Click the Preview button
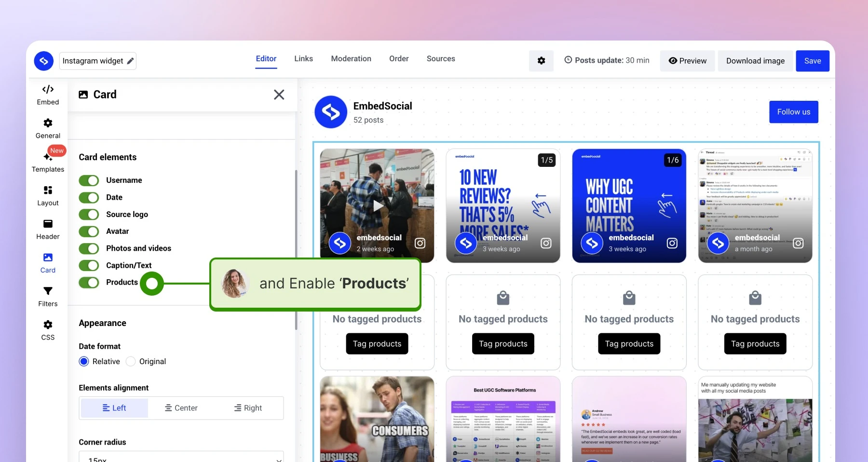This screenshot has width=868, height=462. (688, 61)
